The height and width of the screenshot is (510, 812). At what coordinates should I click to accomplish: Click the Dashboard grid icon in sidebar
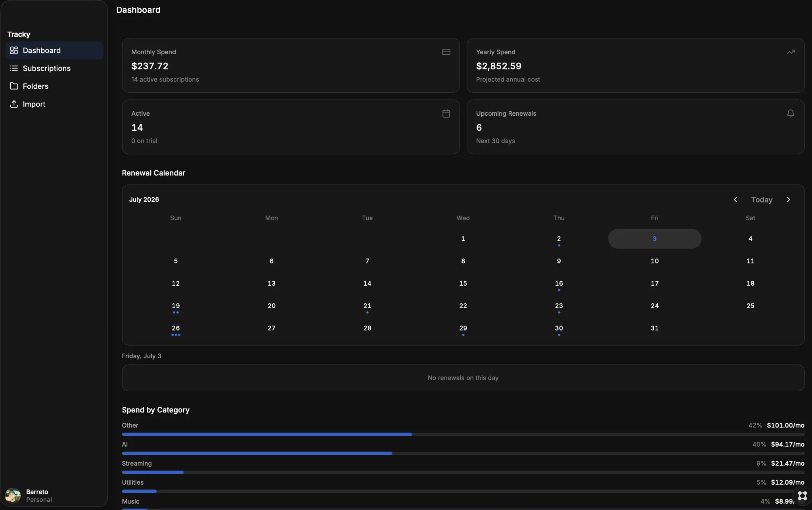click(x=14, y=50)
